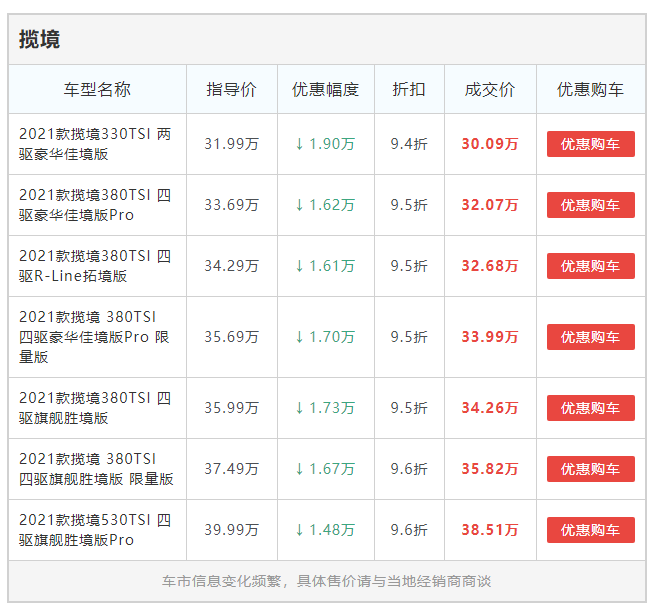Click guide price 35.99万
The image size is (665, 615).
pyautogui.click(x=232, y=408)
